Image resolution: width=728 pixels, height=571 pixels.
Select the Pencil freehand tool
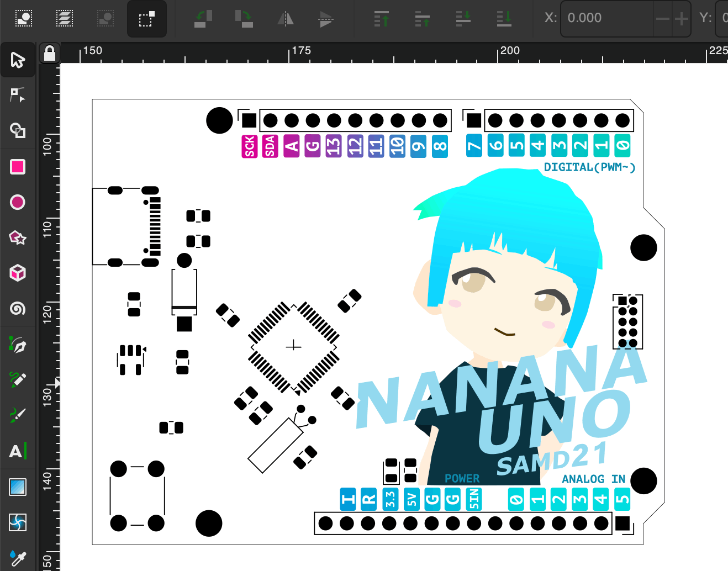18,380
